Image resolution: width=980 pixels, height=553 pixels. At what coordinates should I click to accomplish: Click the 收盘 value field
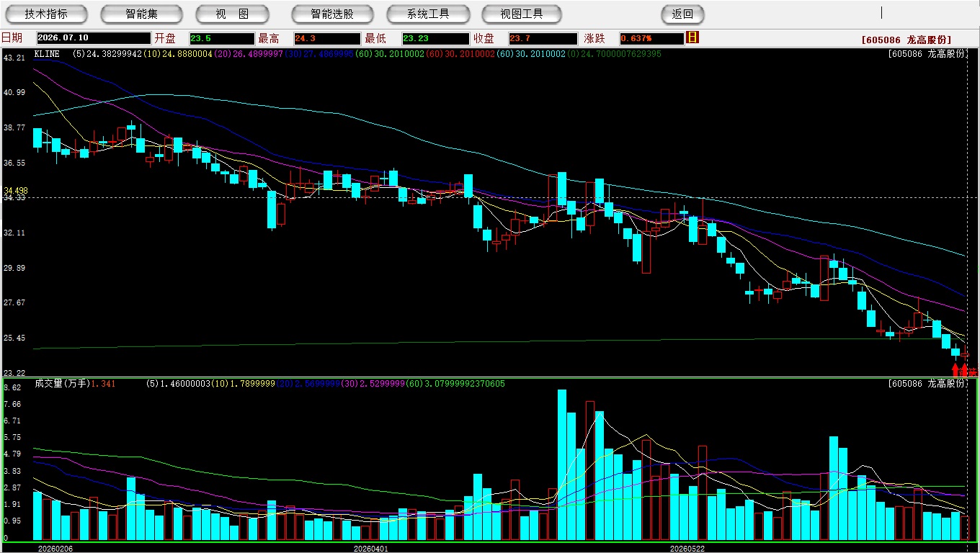pyautogui.click(x=543, y=38)
